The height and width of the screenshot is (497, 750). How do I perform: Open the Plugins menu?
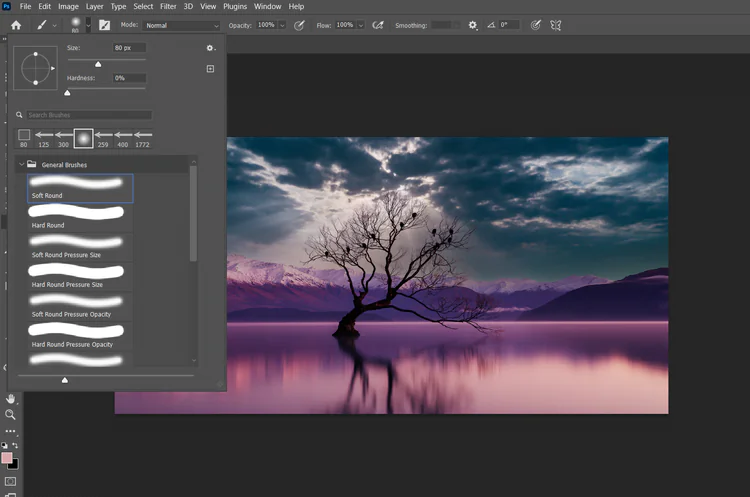(x=235, y=6)
